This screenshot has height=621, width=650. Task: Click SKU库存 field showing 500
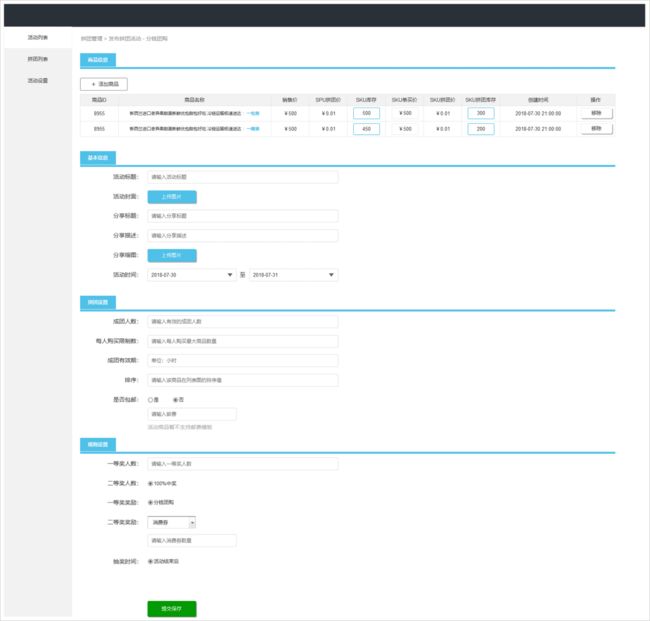[x=366, y=113]
